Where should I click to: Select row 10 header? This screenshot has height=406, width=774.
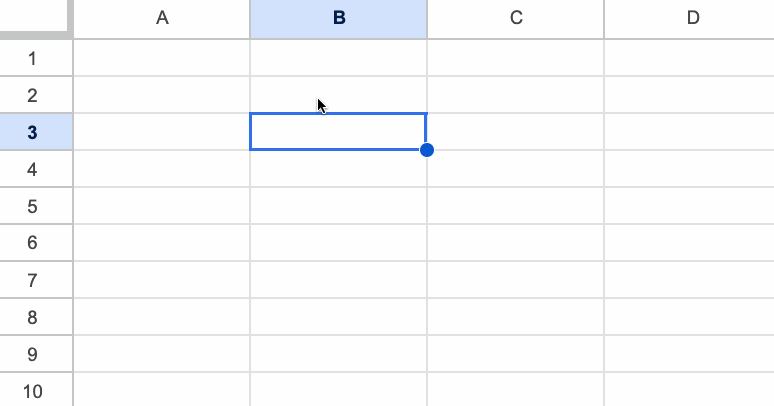(x=33, y=391)
